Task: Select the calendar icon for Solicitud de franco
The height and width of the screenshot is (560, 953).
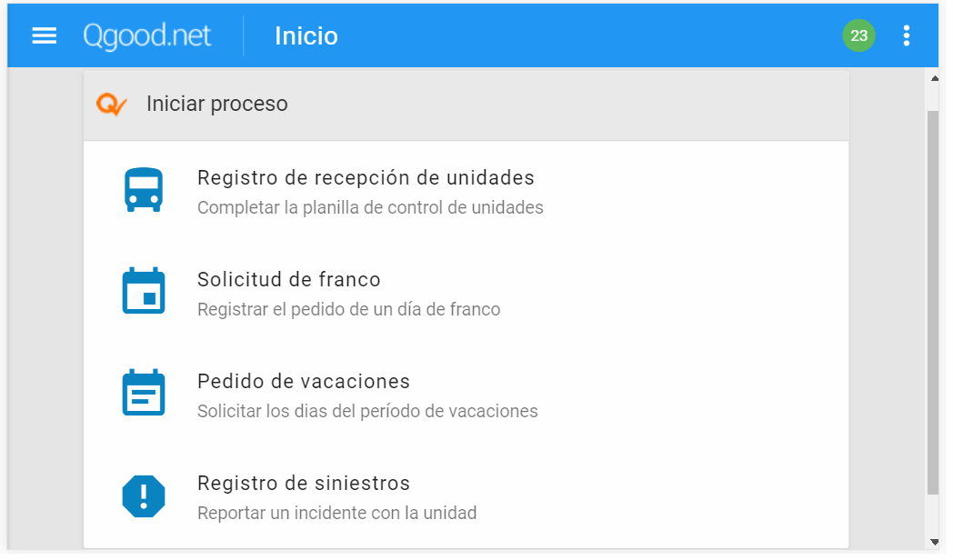Action: click(x=144, y=292)
